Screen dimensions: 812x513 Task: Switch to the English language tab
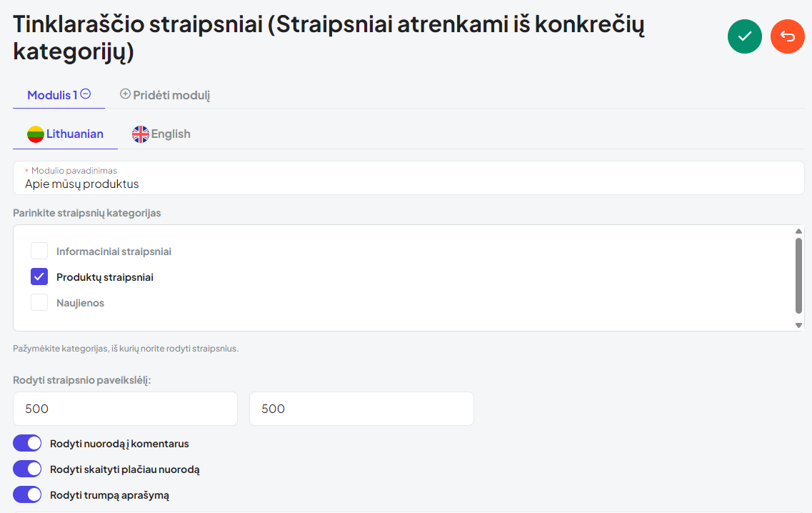161,134
